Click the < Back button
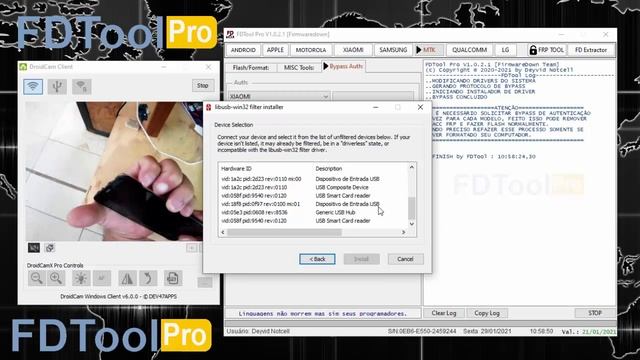The image size is (640, 360). click(x=317, y=259)
